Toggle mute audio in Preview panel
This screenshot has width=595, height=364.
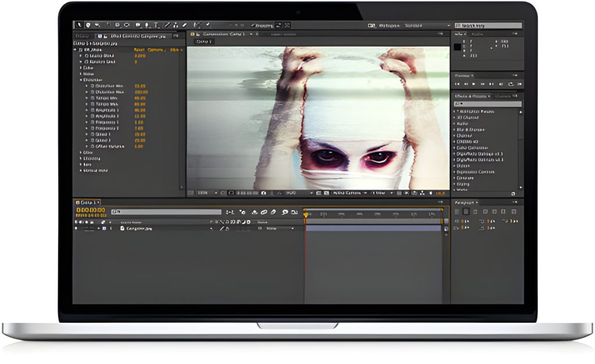[501, 84]
